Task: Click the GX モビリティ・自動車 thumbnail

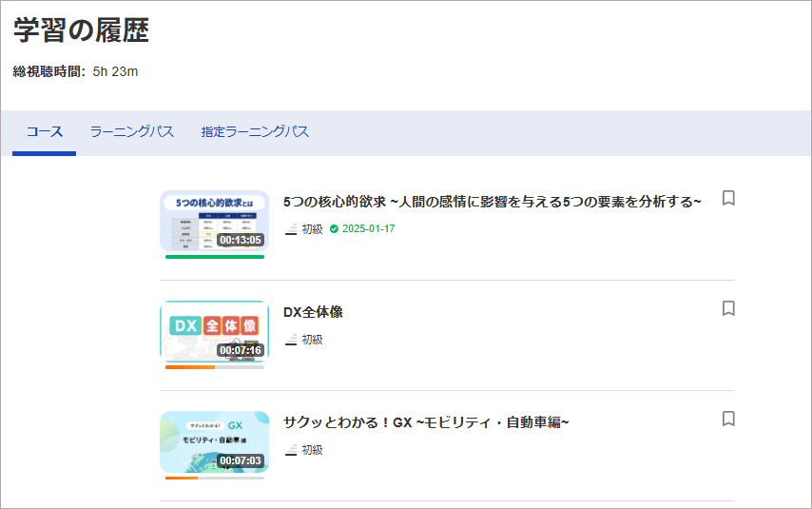Action: click(x=214, y=440)
